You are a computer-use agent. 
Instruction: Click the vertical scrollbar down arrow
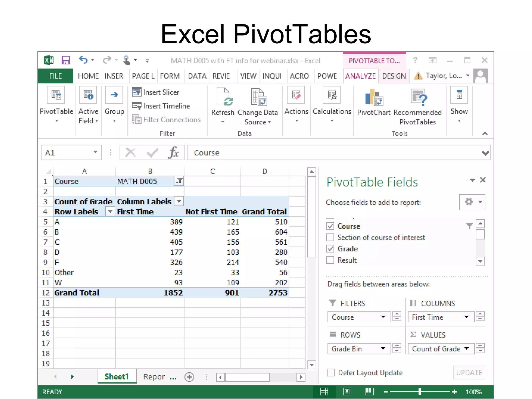coord(311,365)
